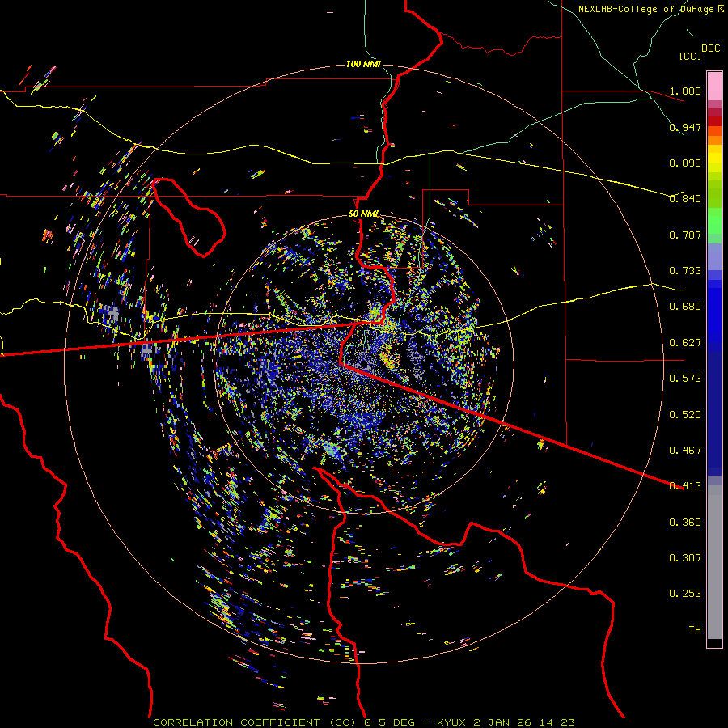Image resolution: width=728 pixels, height=728 pixels.
Task: Click the [CC] units label
Action: coord(691,56)
